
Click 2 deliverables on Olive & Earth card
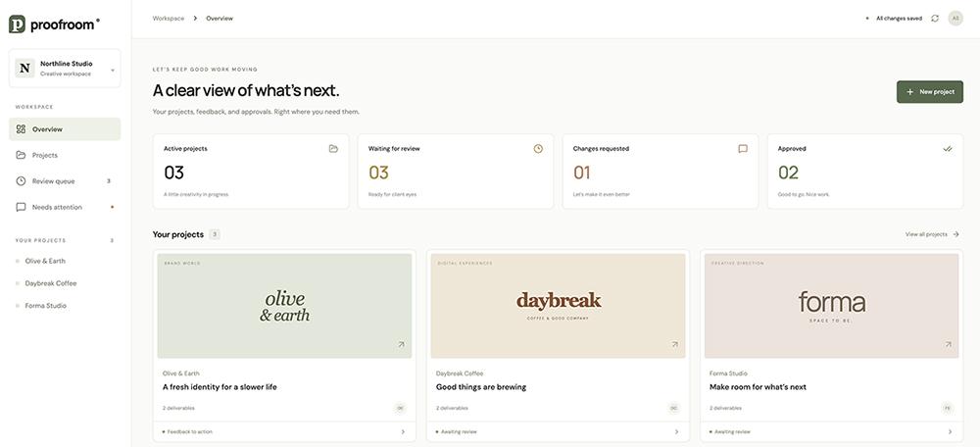pyautogui.click(x=178, y=408)
